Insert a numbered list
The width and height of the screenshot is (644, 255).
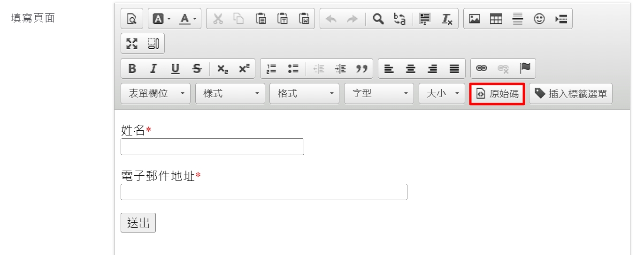[271, 69]
